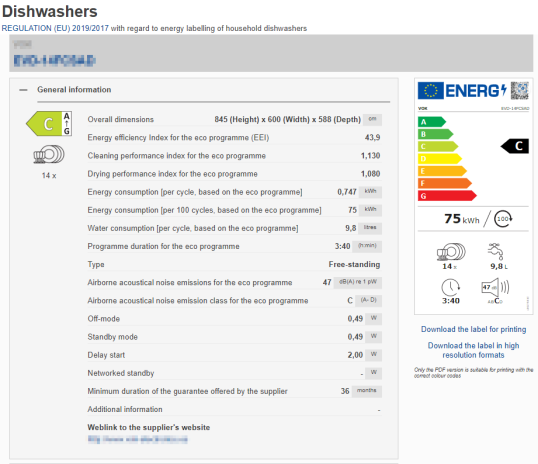Click the black C class pointer on label
Viewport: 538px width, 464px height.
pyautogui.click(x=515, y=146)
